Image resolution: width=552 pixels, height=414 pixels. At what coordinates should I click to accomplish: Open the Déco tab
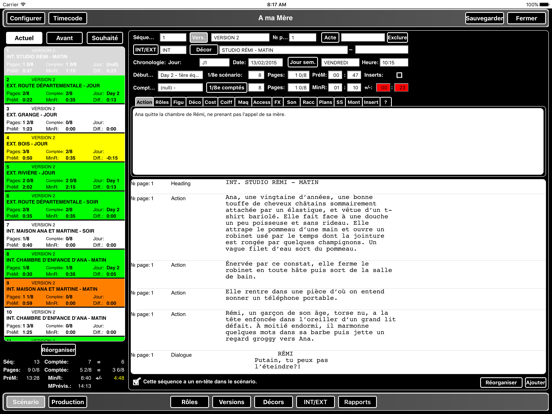click(195, 102)
